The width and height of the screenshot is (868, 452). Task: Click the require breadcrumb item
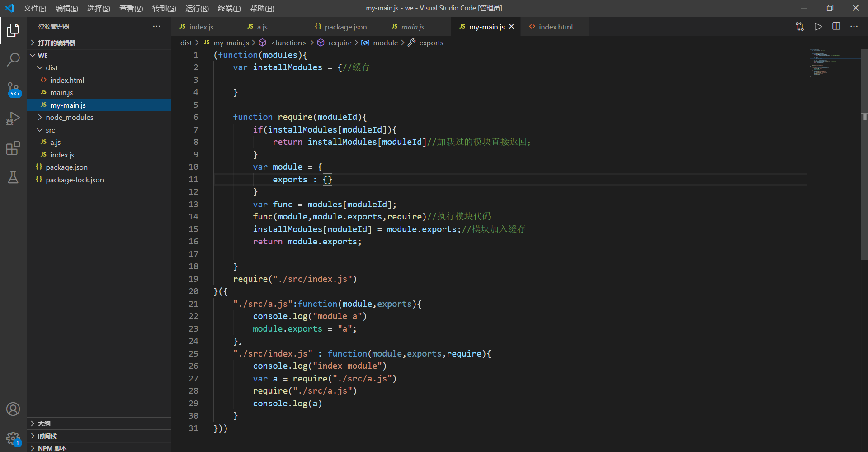pyautogui.click(x=340, y=43)
